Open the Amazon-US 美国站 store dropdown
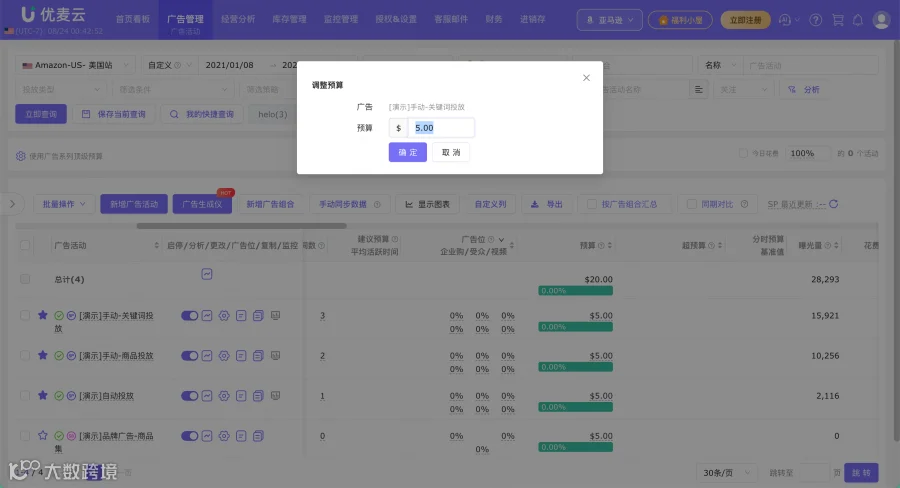 click(x=75, y=65)
